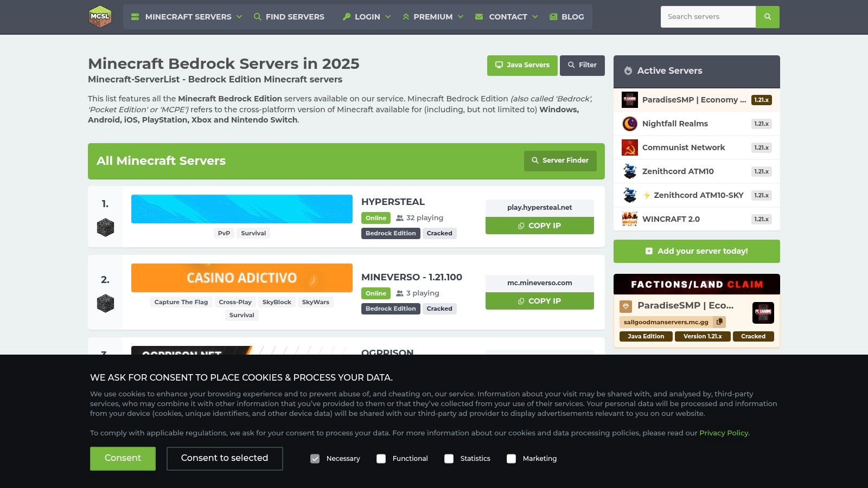The image size is (868, 488).
Task: Select the PvP tag under HyperSteel
Action: coord(224,233)
